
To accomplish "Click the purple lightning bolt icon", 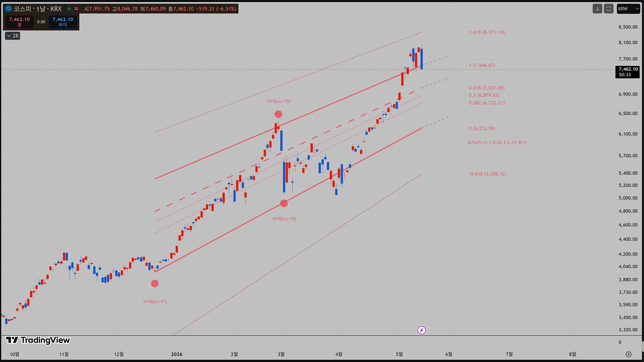I will [x=422, y=330].
